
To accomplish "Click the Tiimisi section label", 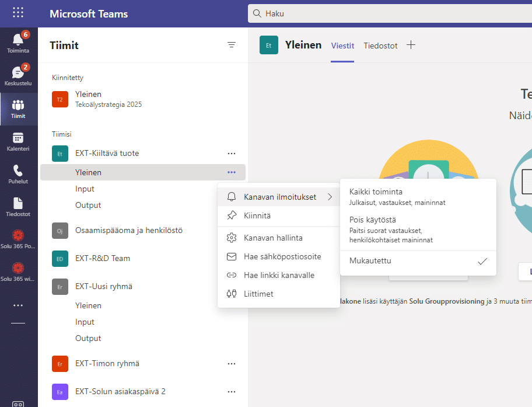I will click(61, 134).
